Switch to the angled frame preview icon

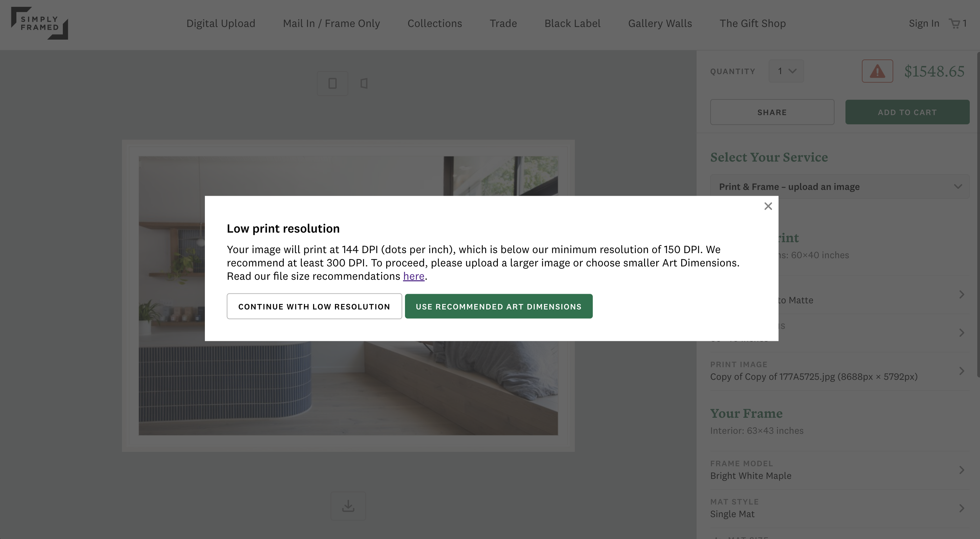pos(364,83)
